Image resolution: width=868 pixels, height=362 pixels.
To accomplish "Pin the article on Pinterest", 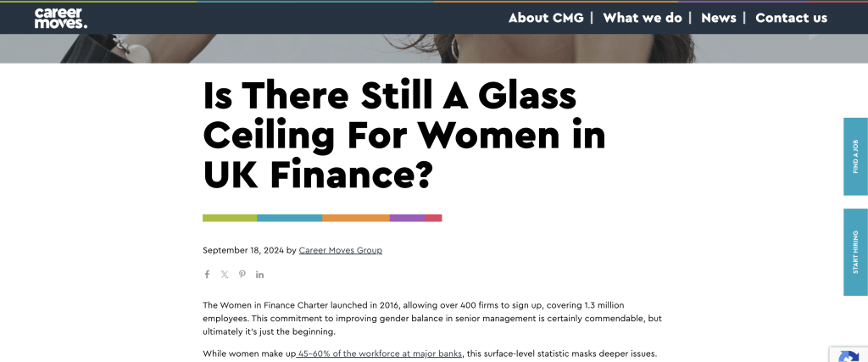I will click(242, 275).
